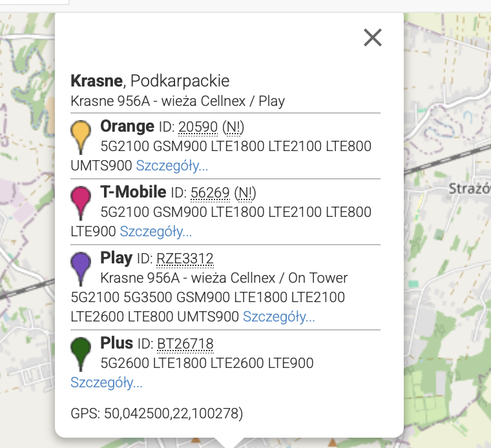491x448 pixels.
Task: Click the address line ending with Cellnex / Play
Action: click(x=178, y=101)
